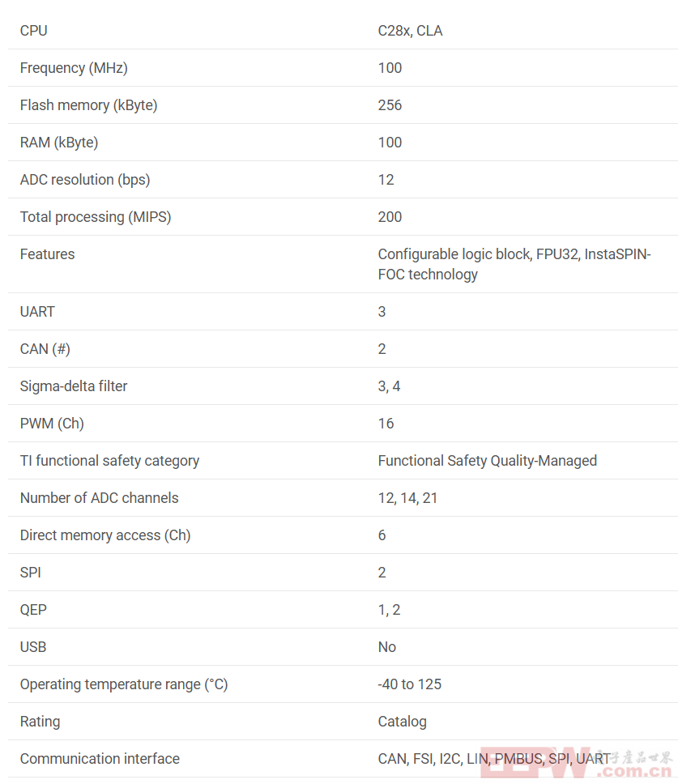The width and height of the screenshot is (678, 784).
Task: Select the Sigma-delta filter value 3, 4
Action: point(389,386)
